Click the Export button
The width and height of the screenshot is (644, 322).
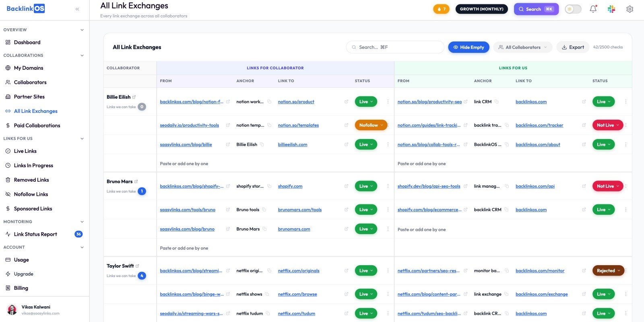[573, 47]
